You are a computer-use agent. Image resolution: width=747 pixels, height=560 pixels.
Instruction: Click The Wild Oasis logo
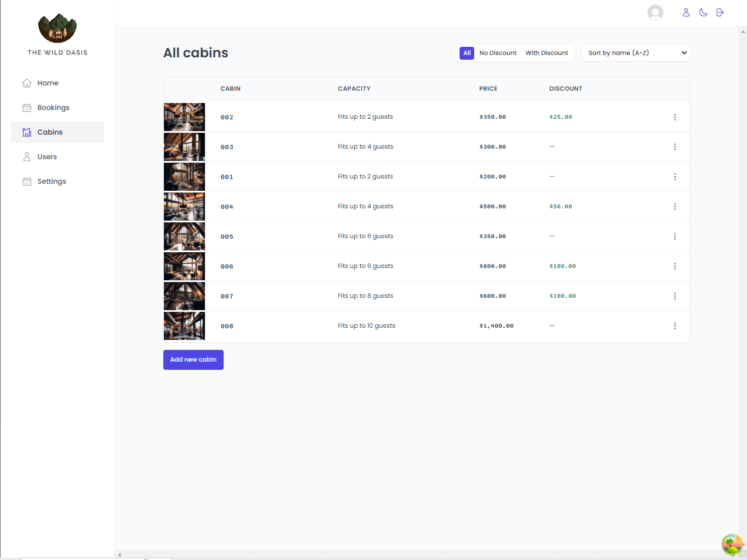pyautogui.click(x=57, y=29)
